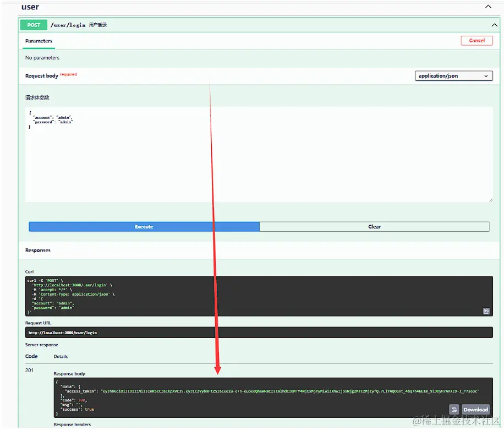Viewport: 504px width, 430px height.
Task: Select the Parameters tab
Action: [x=39, y=41]
